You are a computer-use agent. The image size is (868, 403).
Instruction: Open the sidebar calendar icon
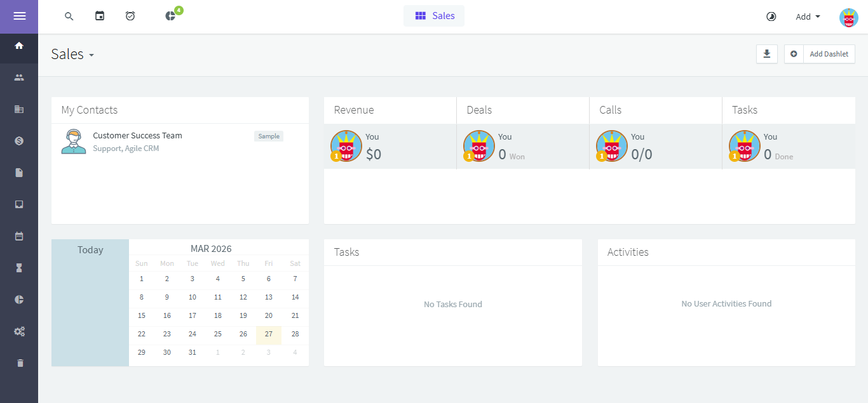pyautogui.click(x=19, y=236)
